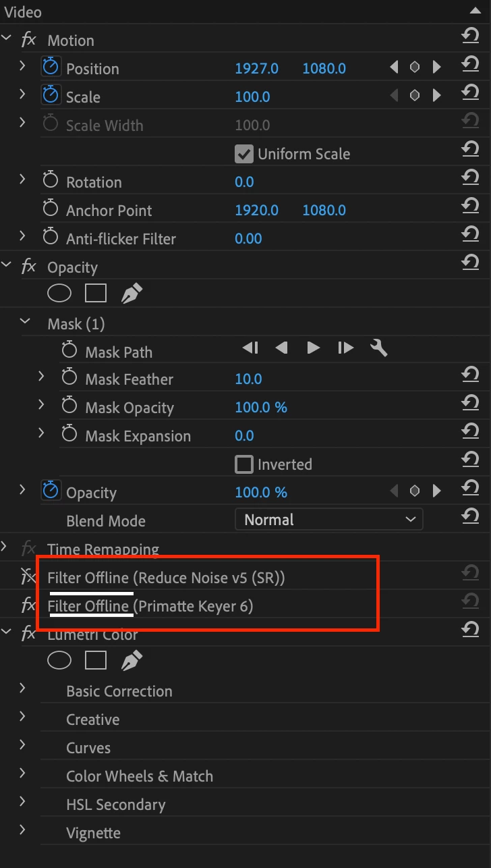The image size is (491, 868).
Task: Toggle the Opacity value stopwatch icon
Action: click(51, 491)
